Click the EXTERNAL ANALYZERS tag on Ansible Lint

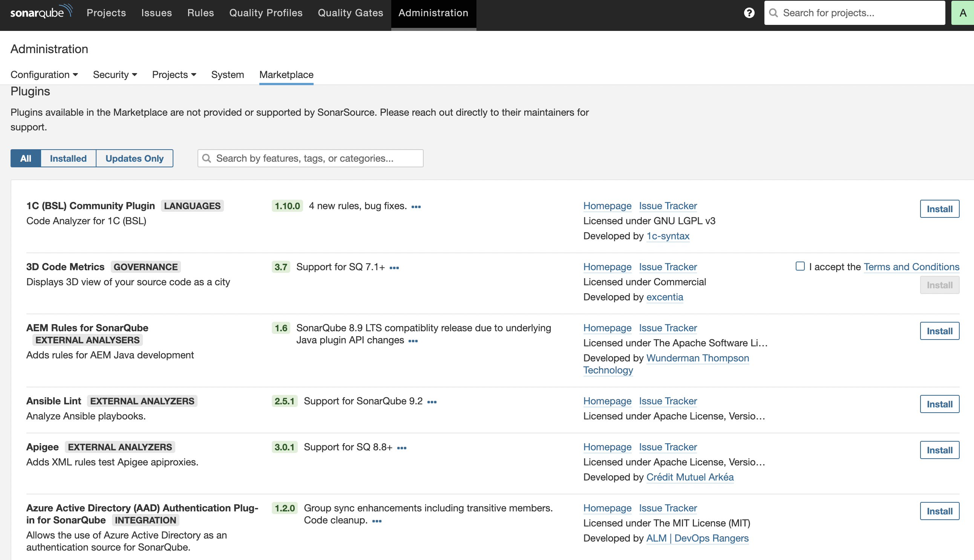(x=142, y=401)
